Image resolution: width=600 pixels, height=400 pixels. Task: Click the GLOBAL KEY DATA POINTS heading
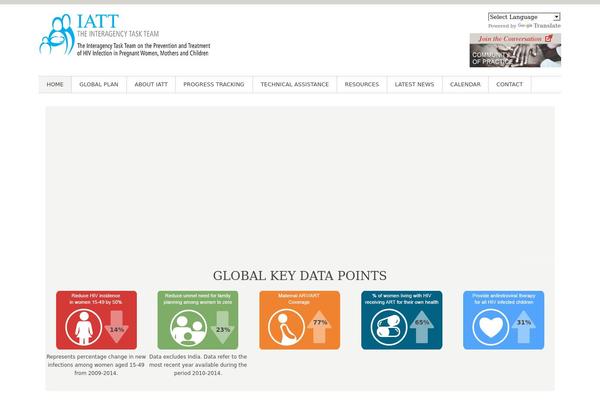300,276
